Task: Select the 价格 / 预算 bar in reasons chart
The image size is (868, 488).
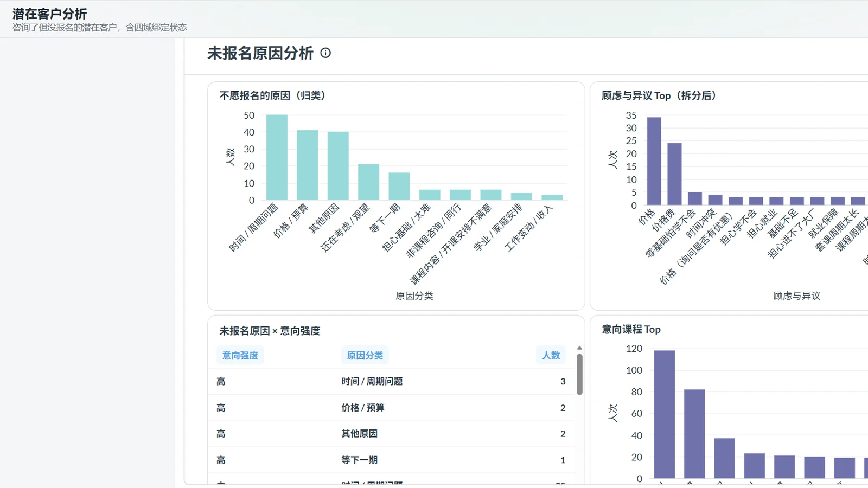Action: [x=308, y=165]
